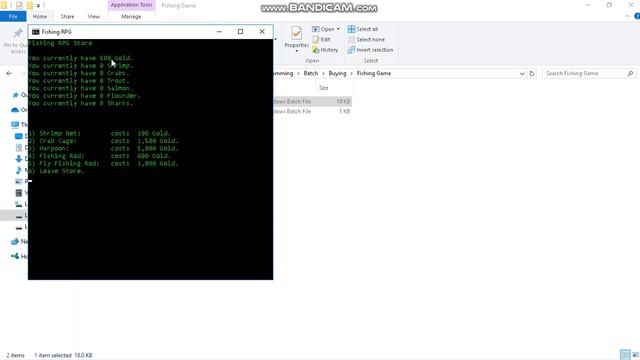Viewport: 640px width, 360px height.
Task: Click the Music note icon in sidebar
Action: [18, 170]
